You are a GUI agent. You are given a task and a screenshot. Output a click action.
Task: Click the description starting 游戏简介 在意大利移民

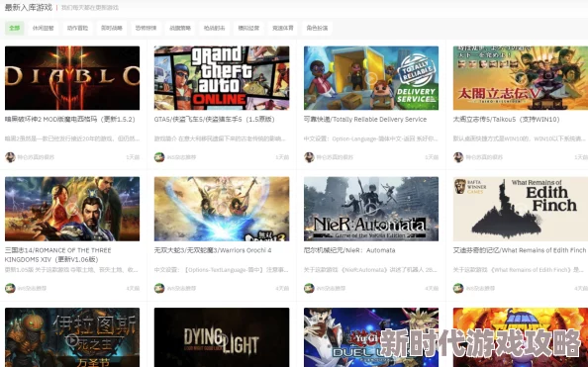(x=220, y=138)
